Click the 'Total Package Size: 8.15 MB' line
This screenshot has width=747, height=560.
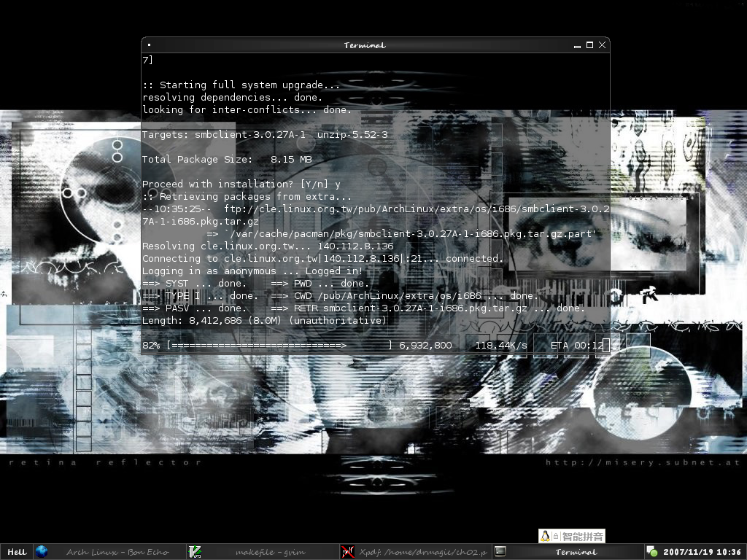tap(227, 160)
